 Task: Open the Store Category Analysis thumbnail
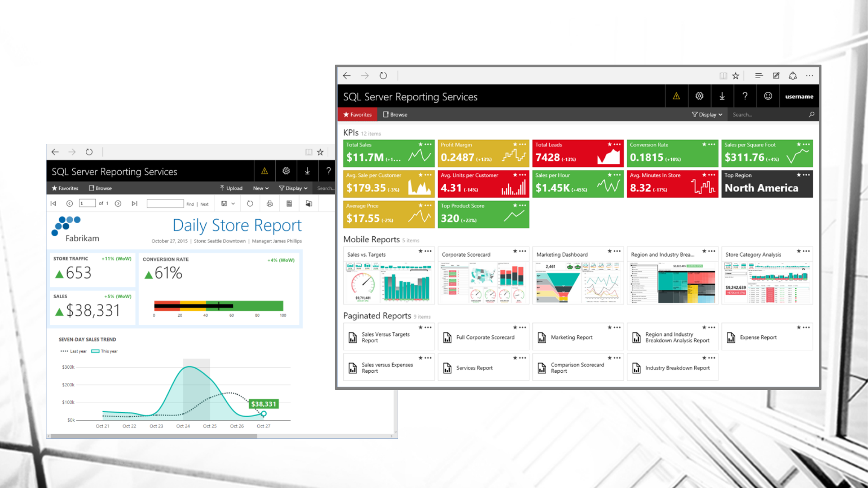(767, 283)
